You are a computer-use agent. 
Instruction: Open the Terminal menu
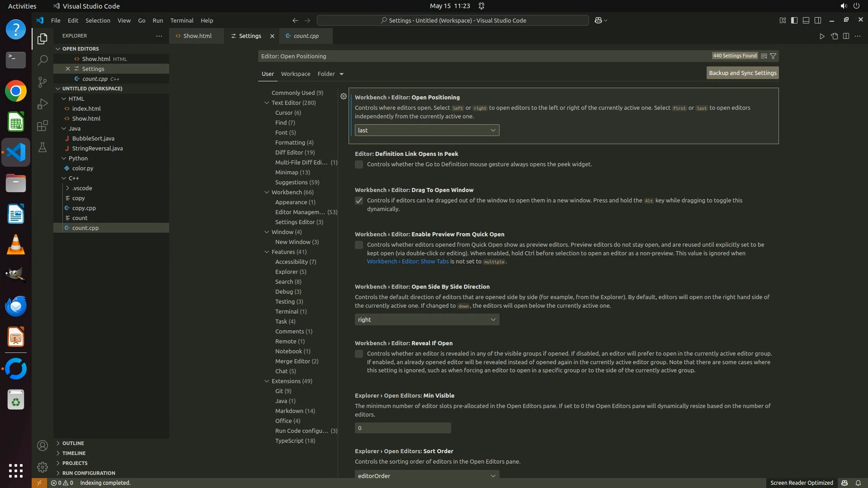pyautogui.click(x=181, y=20)
